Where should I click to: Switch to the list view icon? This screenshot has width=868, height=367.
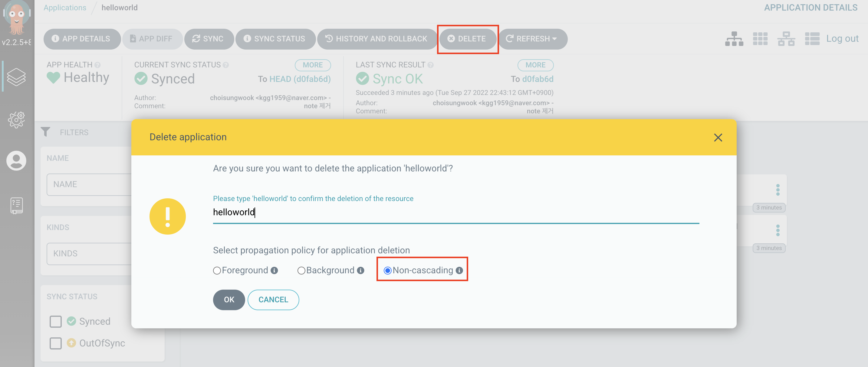coord(812,39)
